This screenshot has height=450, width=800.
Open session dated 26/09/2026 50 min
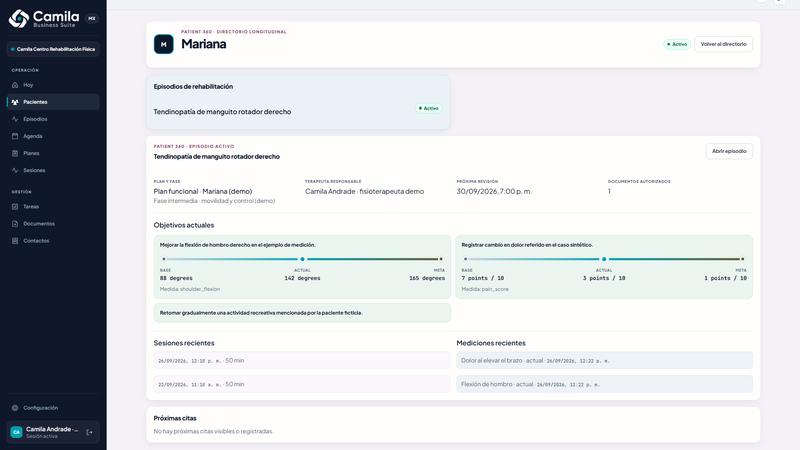(302, 360)
